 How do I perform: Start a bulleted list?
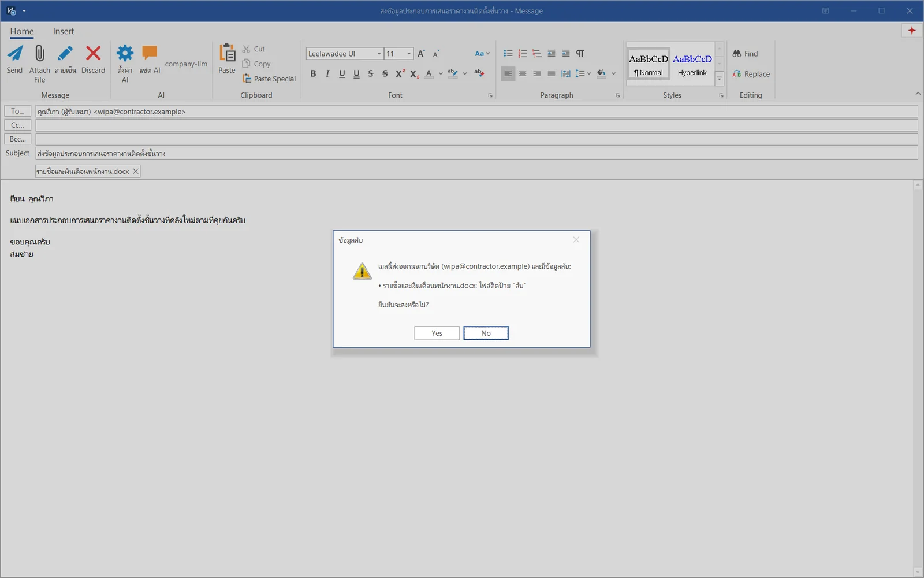[x=508, y=53]
